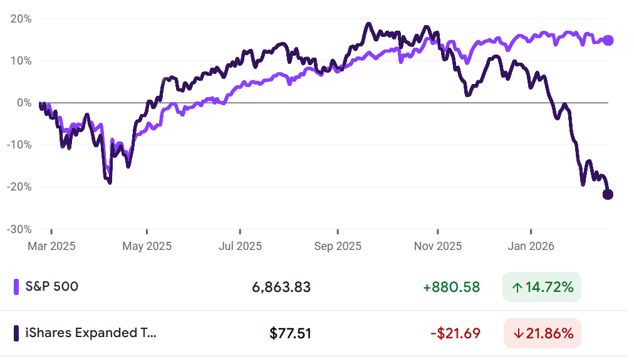This screenshot has height=364, width=634.
Task: Select the 21.86% loss badge
Action: (x=542, y=334)
